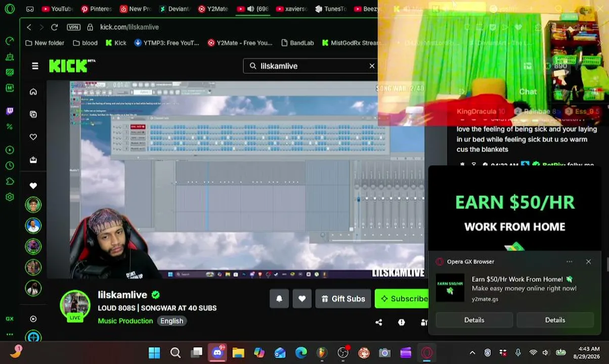Toggle microphone tray icon
The image size is (609, 364).
click(517, 352)
